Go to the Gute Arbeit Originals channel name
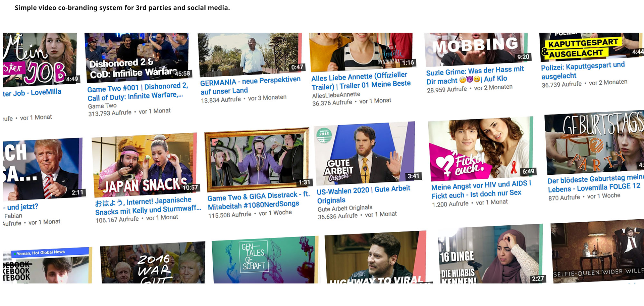Screen dimensions: 644x306 pyautogui.click(x=345, y=208)
